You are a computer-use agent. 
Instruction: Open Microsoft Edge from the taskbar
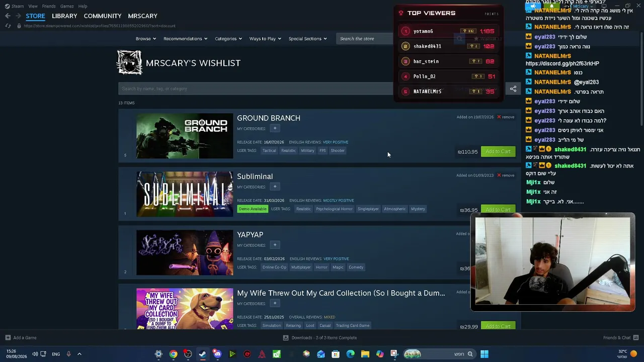350,354
